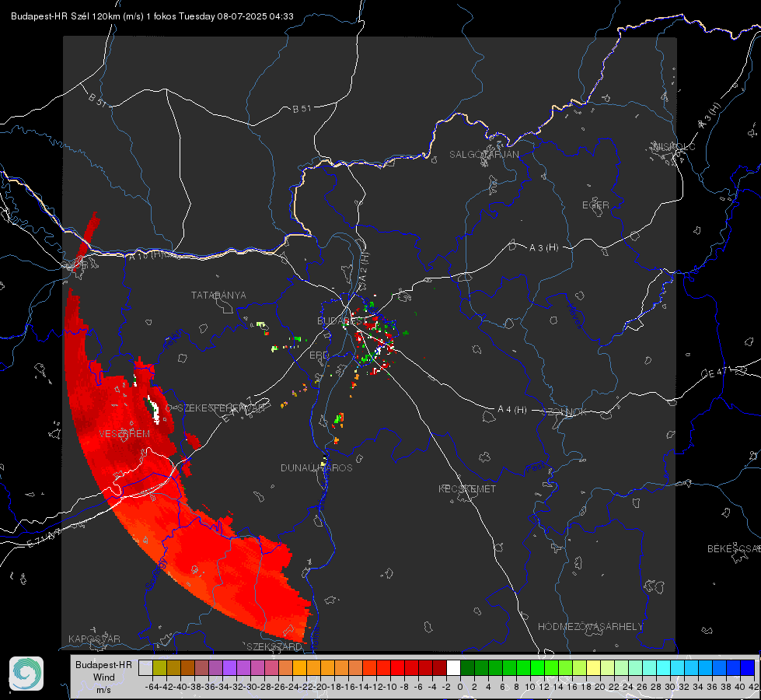Click the EGER city label
The image size is (761, 700).
click(x=595, y=205)
